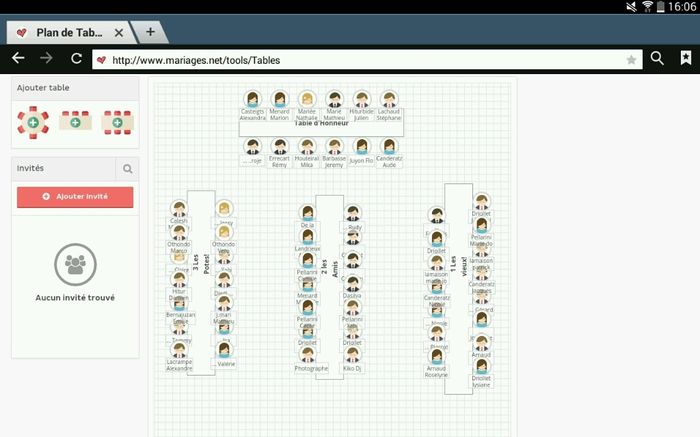Screen dimensions: 700x437
Task: Open a new browser tab
Action: (x=150, y=32)
